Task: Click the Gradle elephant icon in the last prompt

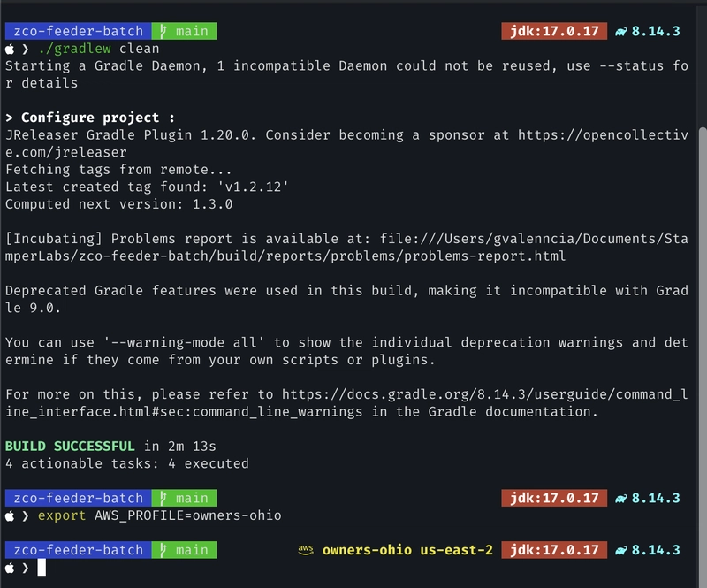Action: 621,550
